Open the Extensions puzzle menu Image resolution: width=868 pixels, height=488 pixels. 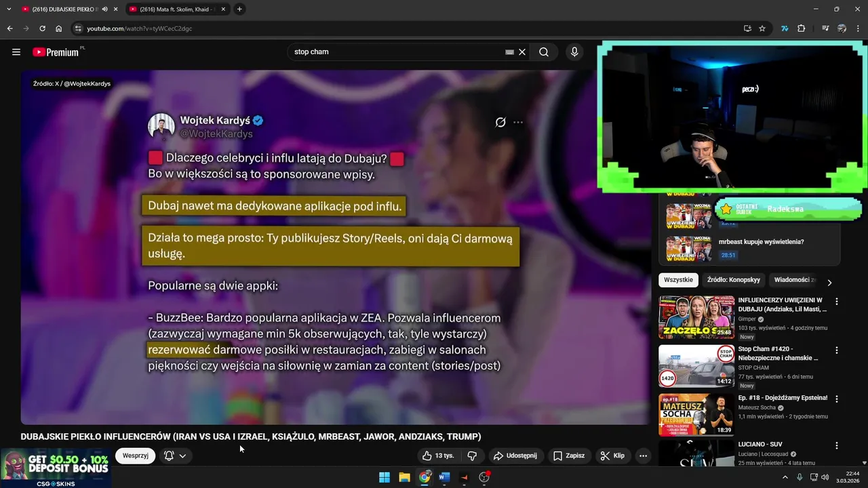[802, 28]
